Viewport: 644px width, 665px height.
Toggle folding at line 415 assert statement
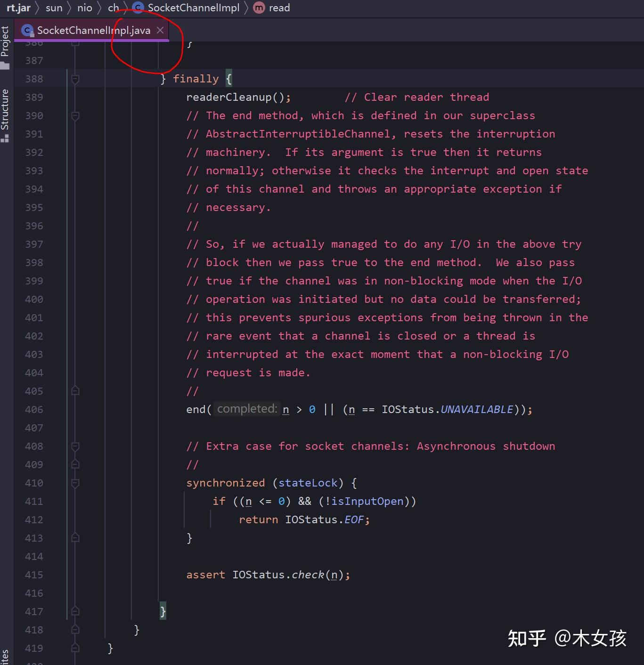[75, 575]
